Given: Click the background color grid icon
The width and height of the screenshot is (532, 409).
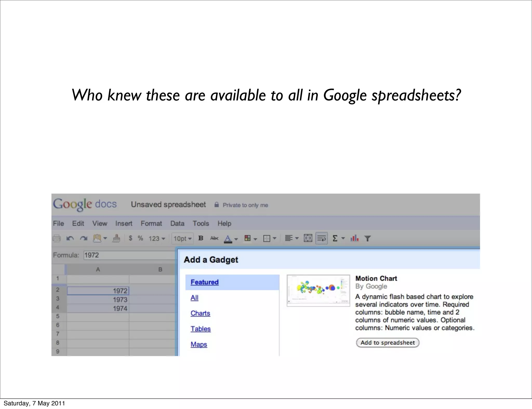Looking at the screenshot, I should (248, 238).
